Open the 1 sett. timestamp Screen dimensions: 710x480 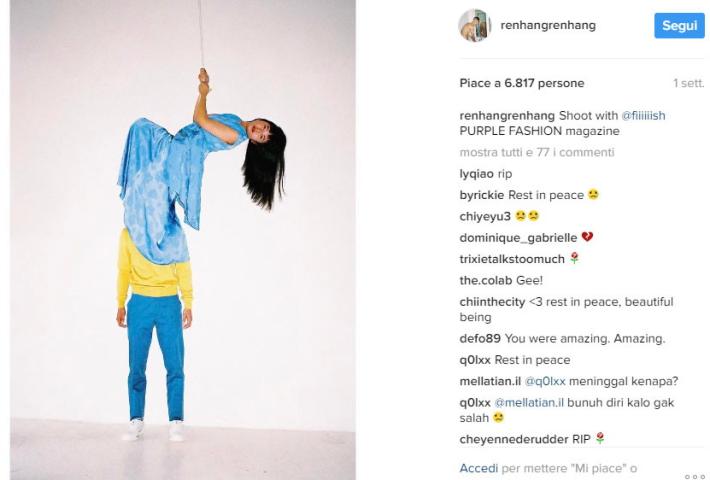[688, 83]
